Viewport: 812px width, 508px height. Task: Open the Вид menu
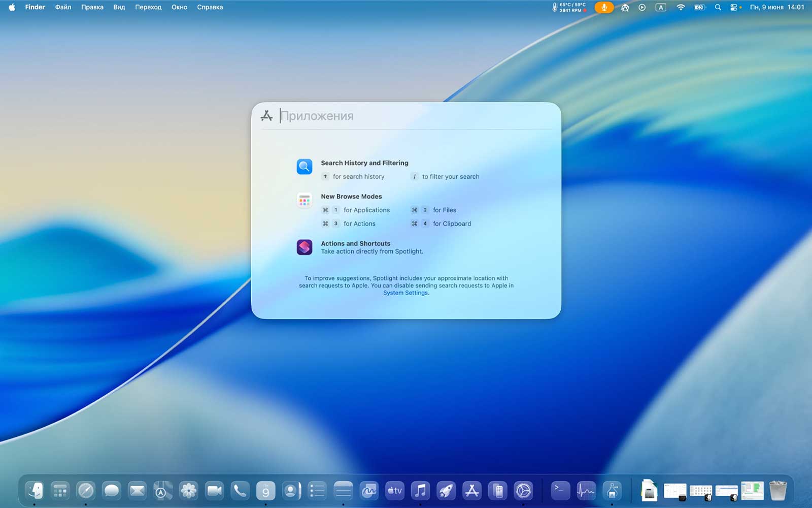pos(119,7)
